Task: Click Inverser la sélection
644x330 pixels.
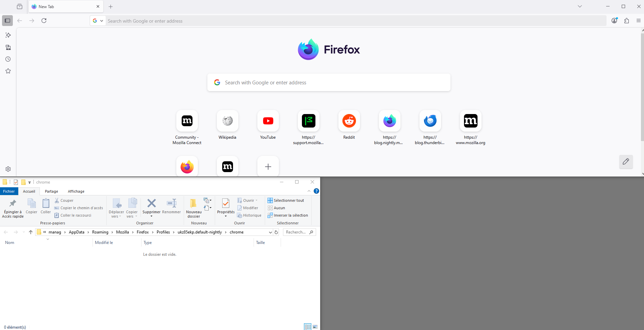Action: tap(288, 215)
